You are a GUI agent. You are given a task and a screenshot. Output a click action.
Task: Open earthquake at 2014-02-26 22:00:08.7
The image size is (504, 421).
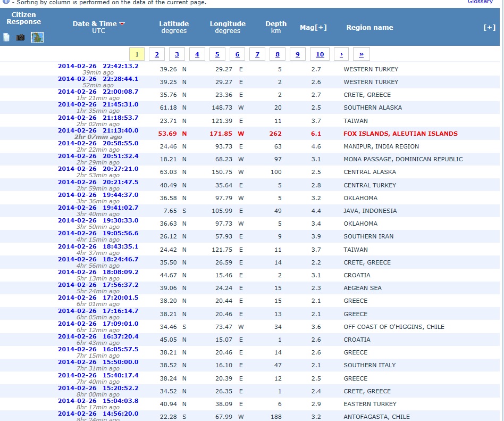pyautogui.click(x=98, y=92)
